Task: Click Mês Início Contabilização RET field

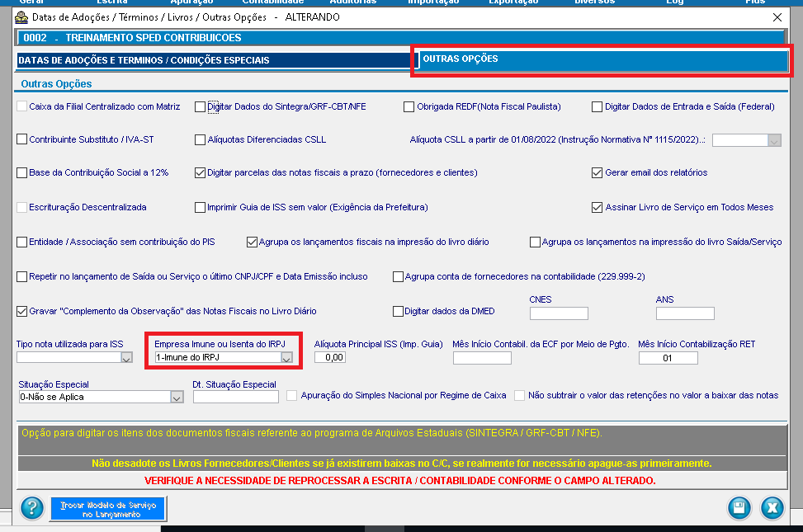Action: click(x=668, y=358)
